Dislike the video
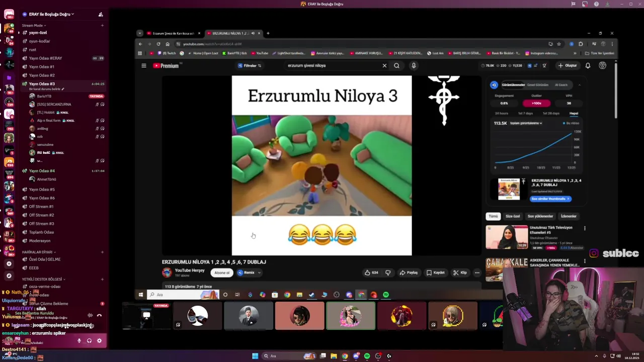 [x=388, y=273]
